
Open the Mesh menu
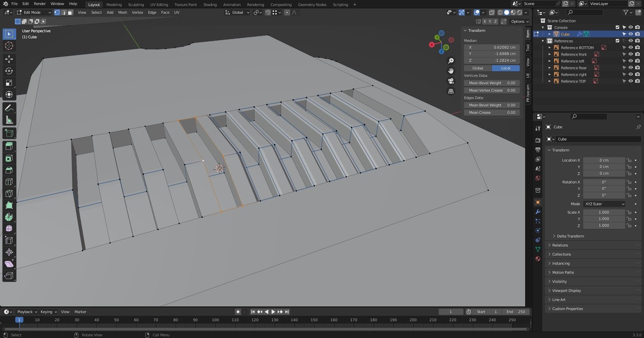click(122, 12)
